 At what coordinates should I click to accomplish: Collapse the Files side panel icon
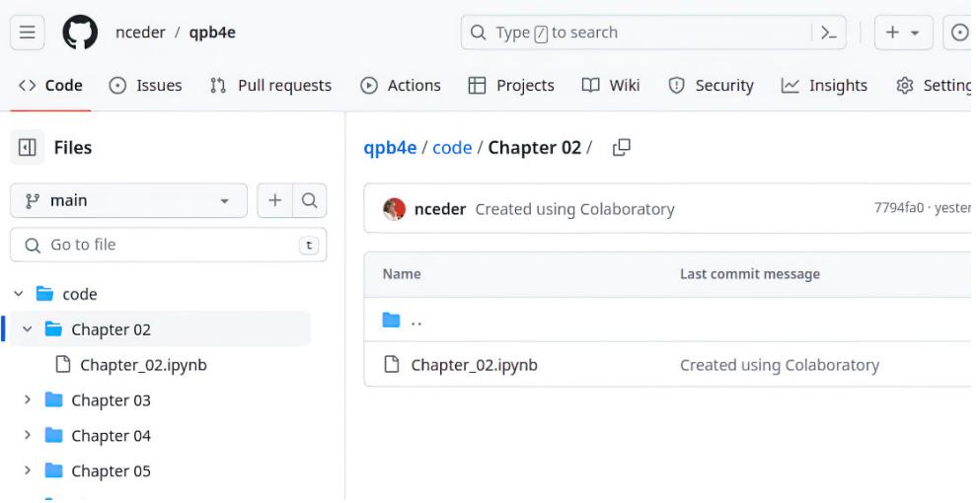click(28, 148)
